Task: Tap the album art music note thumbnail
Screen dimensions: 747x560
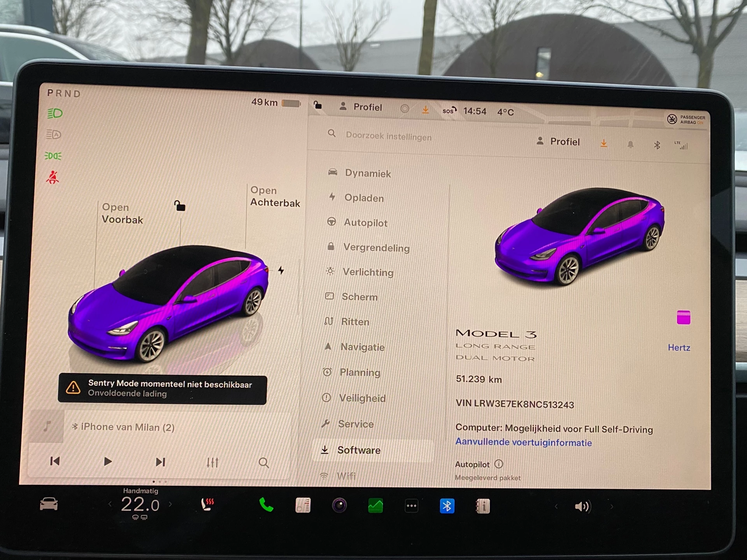Action: click(47, 427)
